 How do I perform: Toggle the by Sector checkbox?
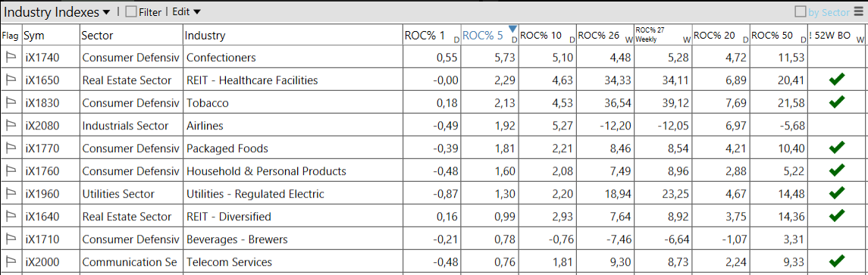tap(801, 11)
